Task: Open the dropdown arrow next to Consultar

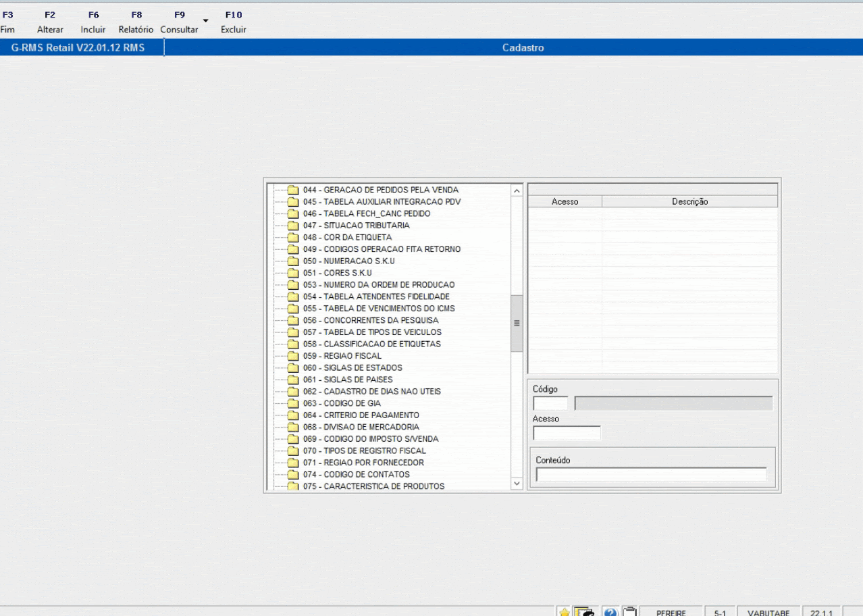Action: click(205, 20)
